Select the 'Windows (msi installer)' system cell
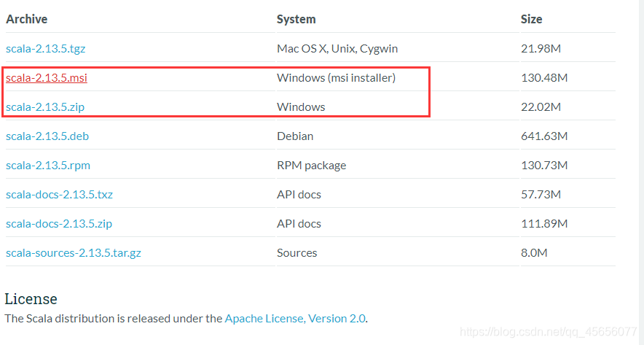 click(x=336, y=78)
